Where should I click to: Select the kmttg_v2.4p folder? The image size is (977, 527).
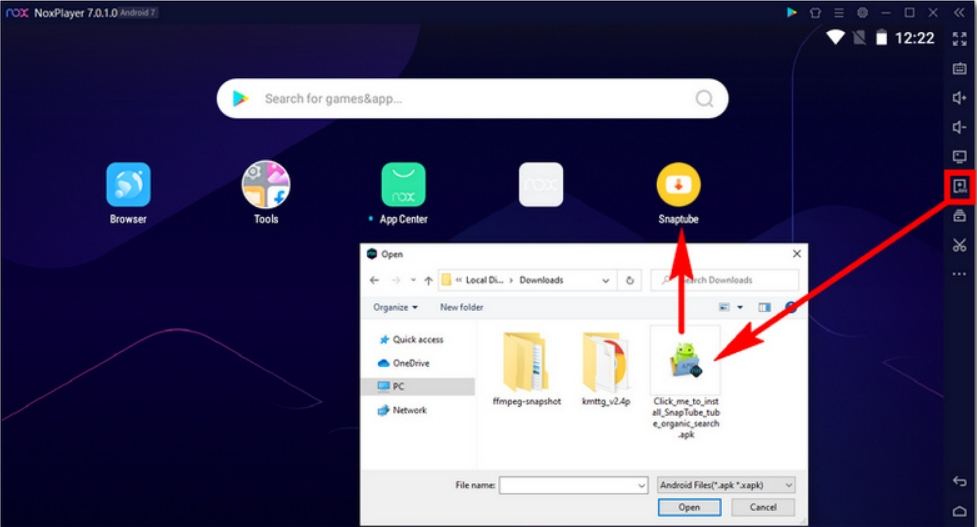pyautogui.click(x=606, y=369)
